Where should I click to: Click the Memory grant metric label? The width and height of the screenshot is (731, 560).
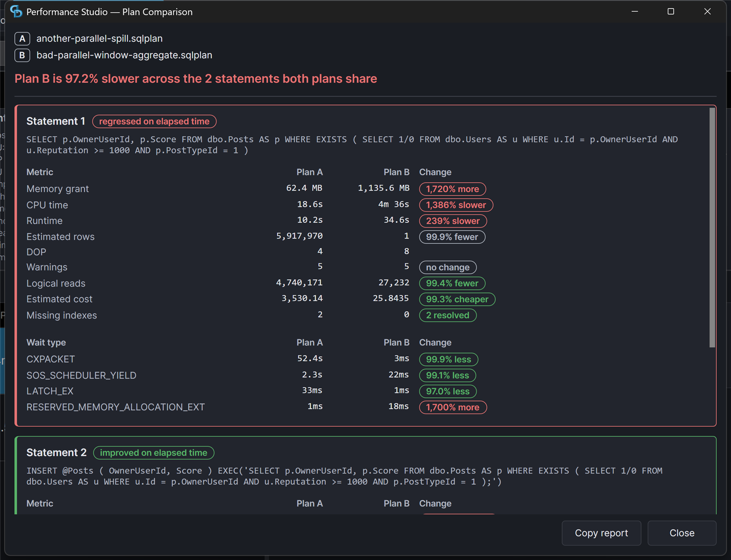point(58,189)
